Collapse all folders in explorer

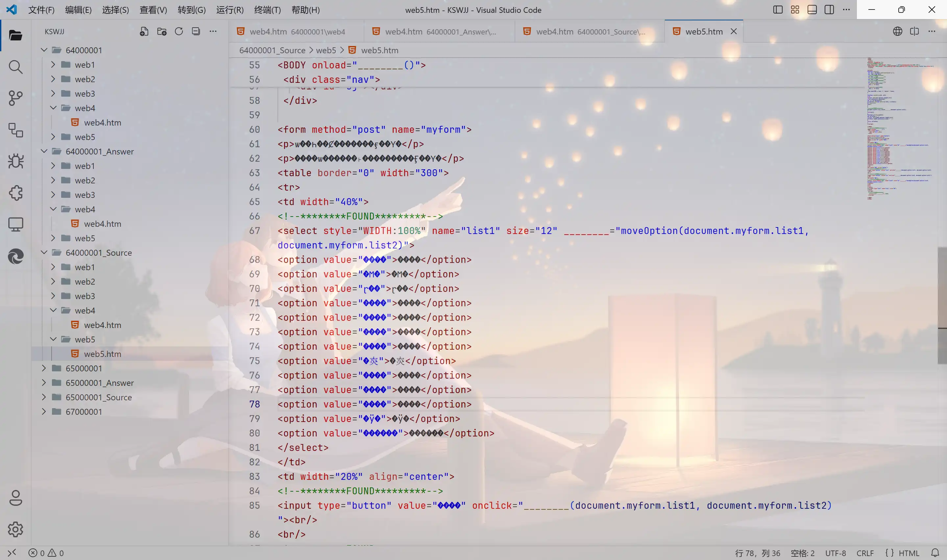point(196,31)
